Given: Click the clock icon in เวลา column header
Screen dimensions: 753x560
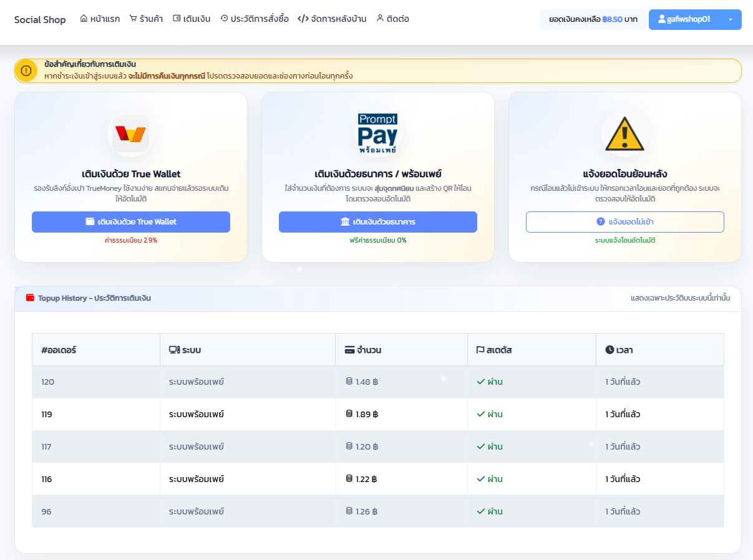Looking at the screenshot, I should pos(610,350).
